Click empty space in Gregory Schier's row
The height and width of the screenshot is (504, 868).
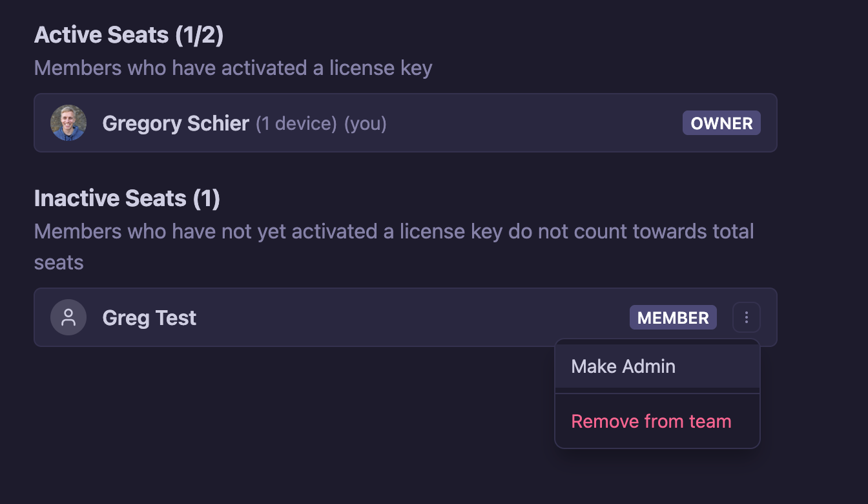pos(530,123)
